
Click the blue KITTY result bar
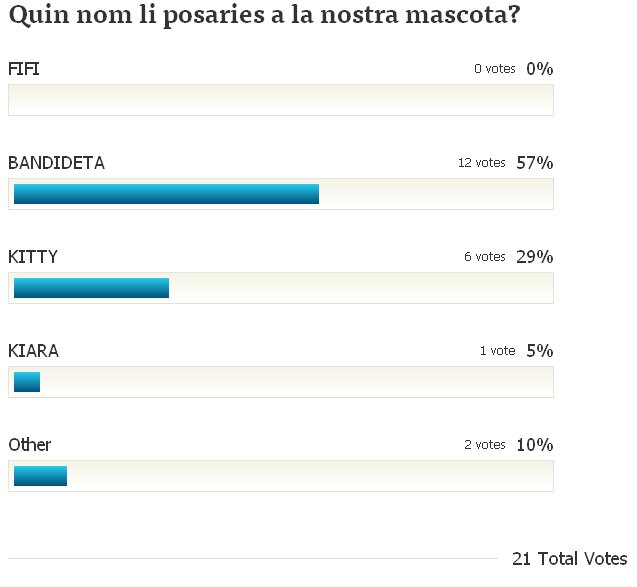[x=91, y=288]
